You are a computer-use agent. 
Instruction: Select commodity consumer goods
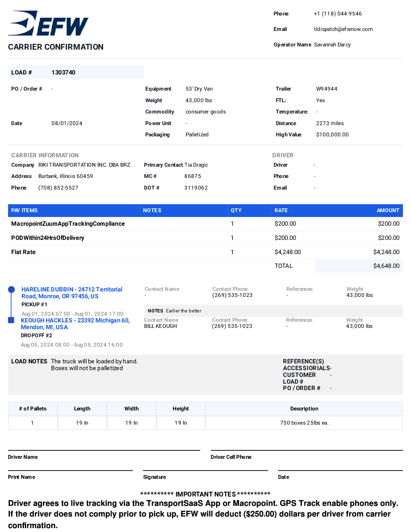tap(206, 112)
